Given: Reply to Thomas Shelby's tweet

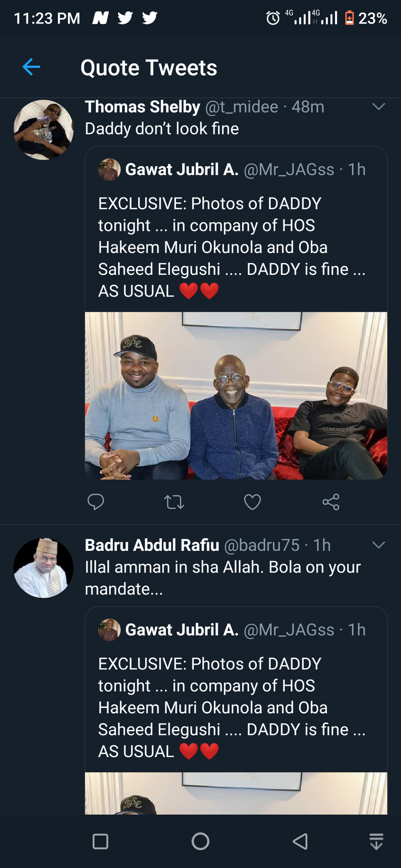Looking at the screenshot, I should point(96,502).
